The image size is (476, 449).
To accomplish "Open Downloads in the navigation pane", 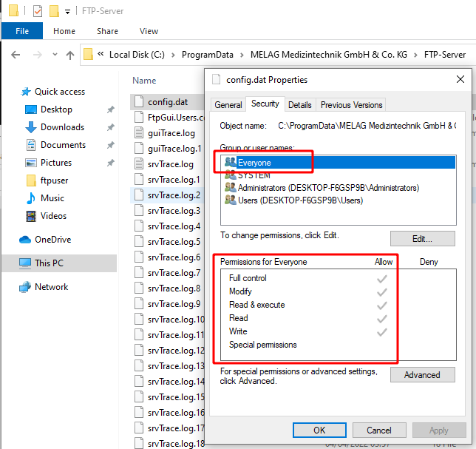I will [x=63, y=127].
